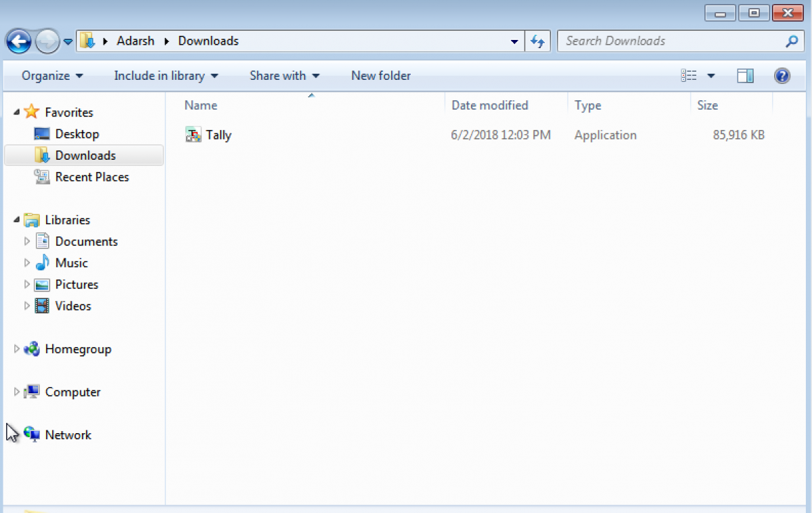Screen dimensions: 812x513
Task: Expand the Documents library in the tree
Action: tap(26, 241)
